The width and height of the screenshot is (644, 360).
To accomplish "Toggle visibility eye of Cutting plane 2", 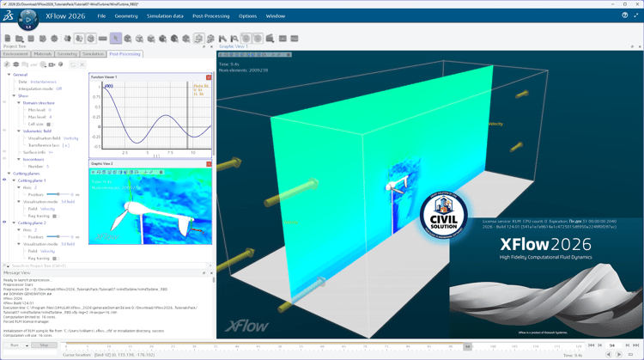I will coord(4,222).
